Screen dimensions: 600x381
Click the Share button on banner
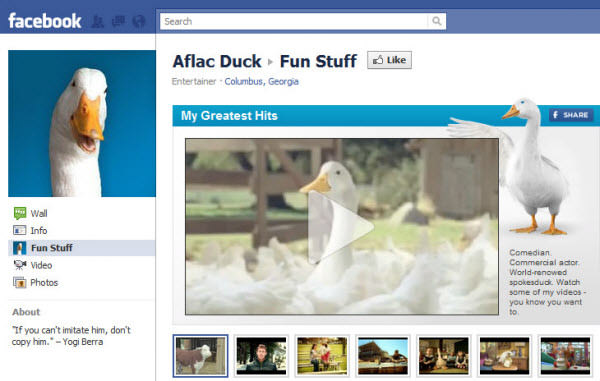pyautogui.click(x=571, y=115)
